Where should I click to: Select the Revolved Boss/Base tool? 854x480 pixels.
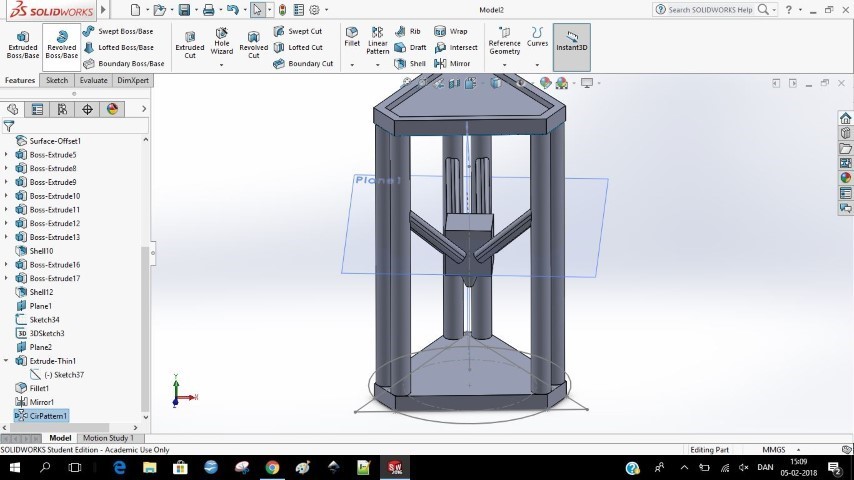coord(62,45)
